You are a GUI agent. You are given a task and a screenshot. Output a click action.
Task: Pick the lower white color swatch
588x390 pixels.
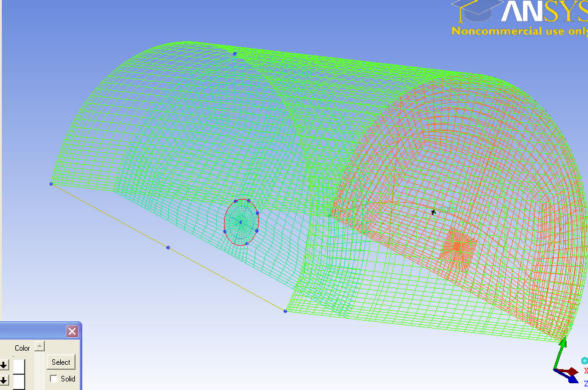(20, 382)
